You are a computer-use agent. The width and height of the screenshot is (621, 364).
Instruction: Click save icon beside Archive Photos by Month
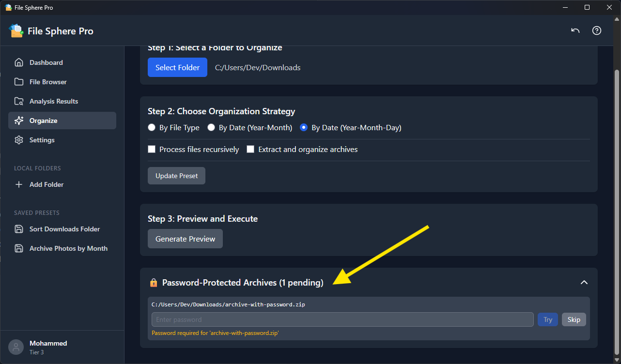coord(19,248)
